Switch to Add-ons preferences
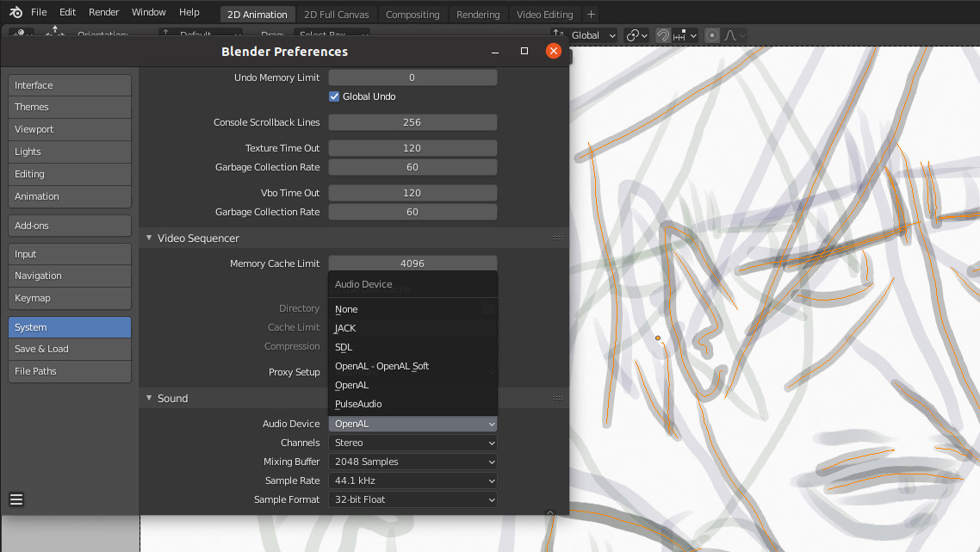Image resolution: width=980 pixels, height=552 pixels. pyautogui.click(x=69, y=226)
